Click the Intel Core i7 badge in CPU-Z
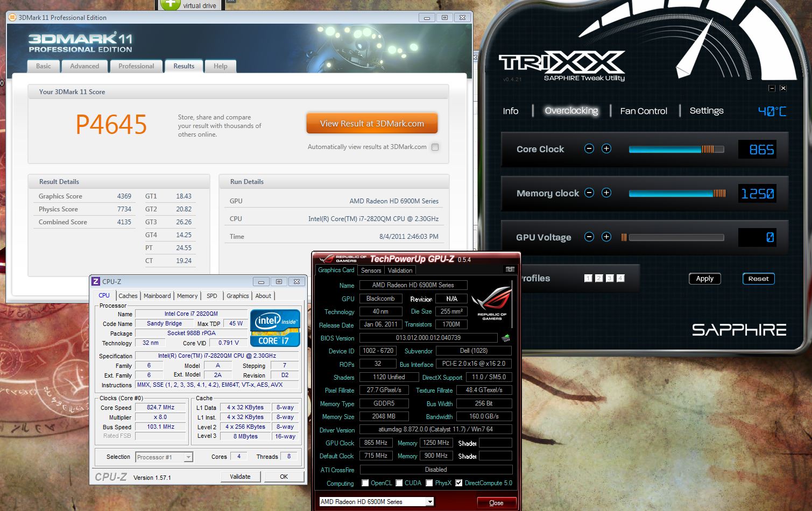Viewport: 812px width, 511px height. point(275,328)
